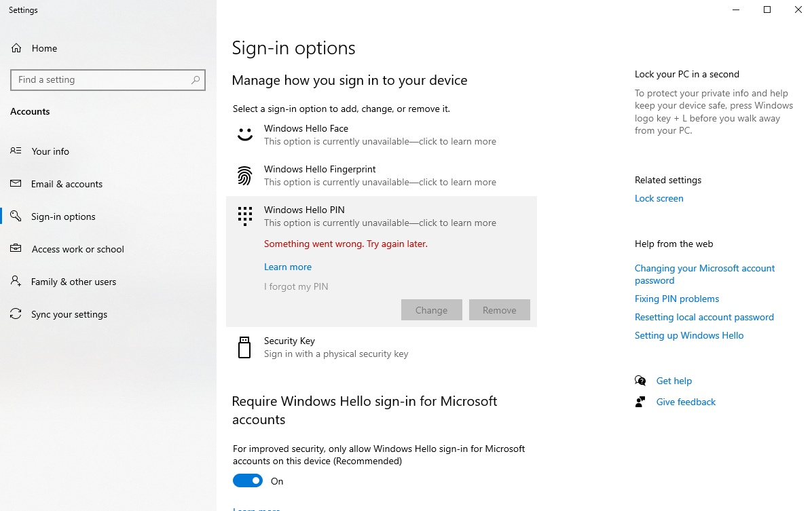The width and height of the screenshot is (812, 511).
Task: Expand the Windows Hello Fingerprint option
Action: pyautogui.click(x=381, y=176)
